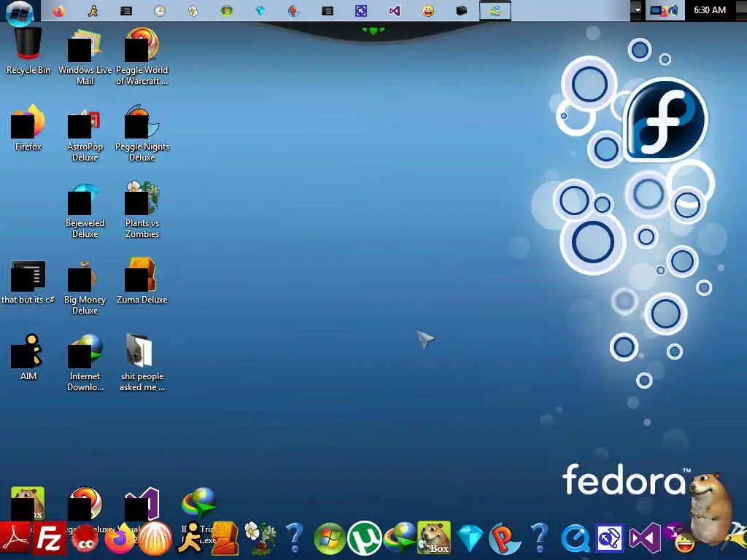The height and width of the screenshot is (560, 747).
Task: Click the red fuzzy creature dock icon
Action: tap(86, 540)
